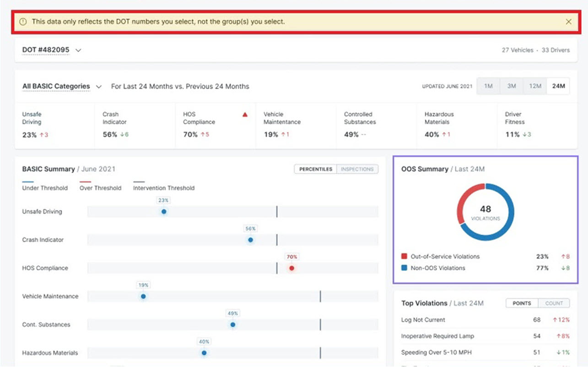Select the 1M time range tab
This screenshot has height=367, width=588.
click(x=488, y=86)
